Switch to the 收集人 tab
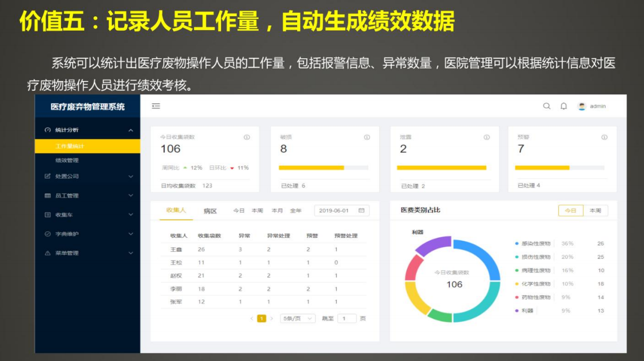 click(x=176, y=210)
